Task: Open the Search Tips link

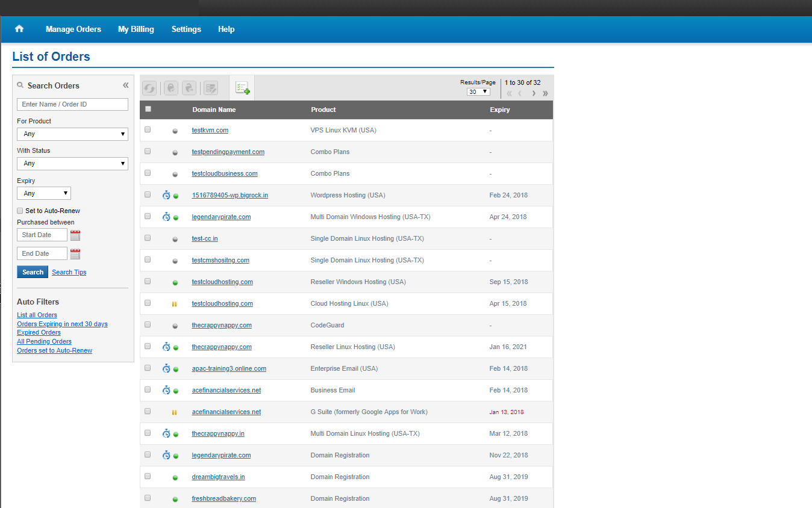Action: point(69,272)
